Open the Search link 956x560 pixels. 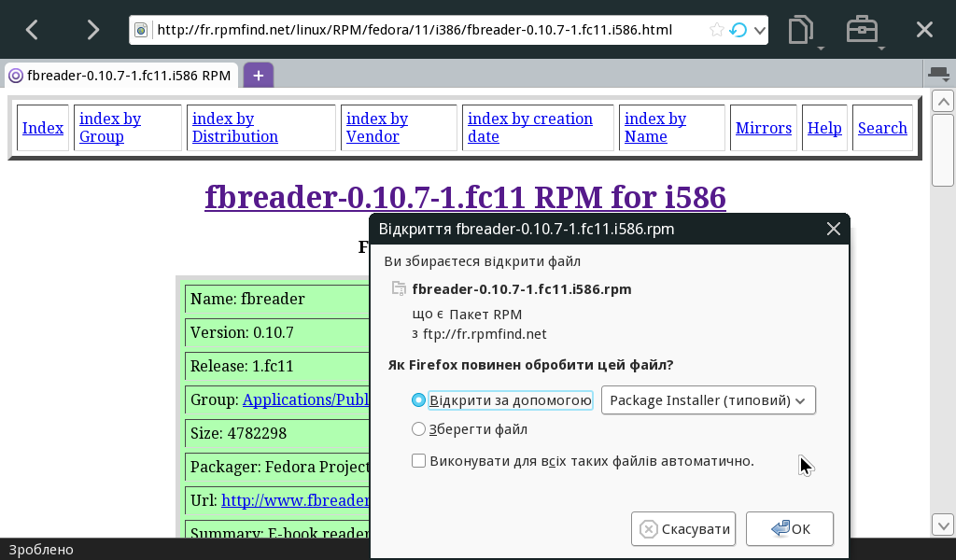[x=882, y=128]
